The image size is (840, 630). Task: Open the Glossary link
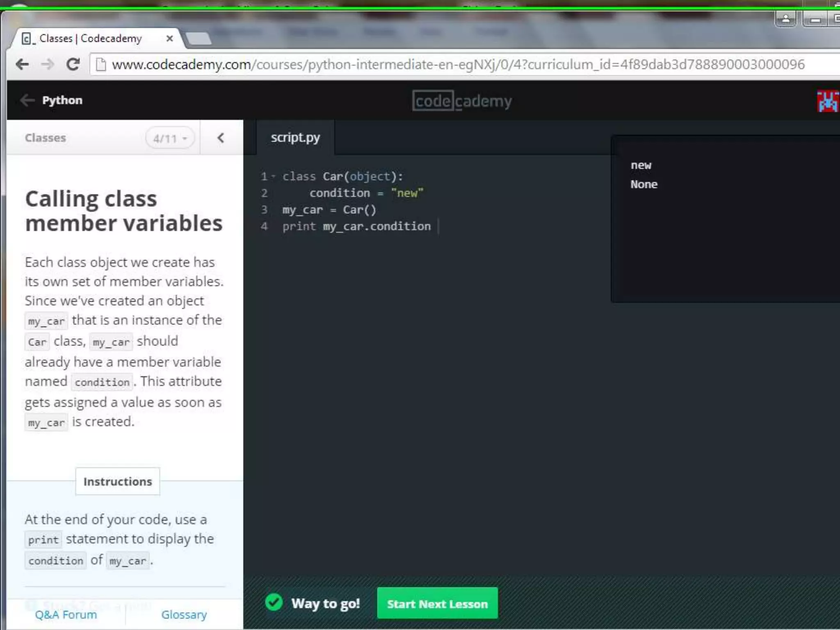point(184,614)
